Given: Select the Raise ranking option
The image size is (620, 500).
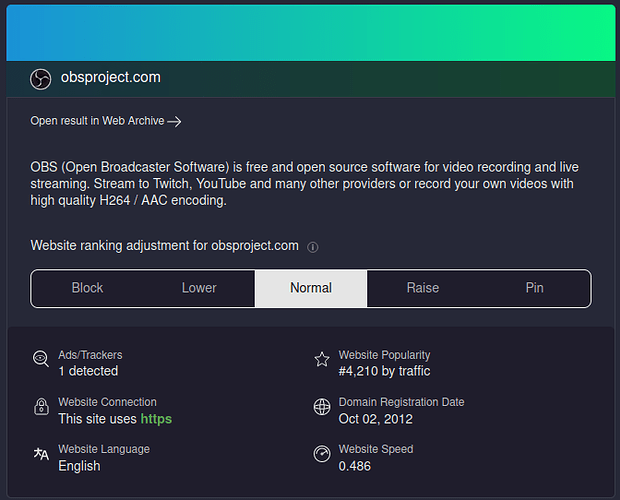Looking at the screenshot, I should tap(423, 288).
